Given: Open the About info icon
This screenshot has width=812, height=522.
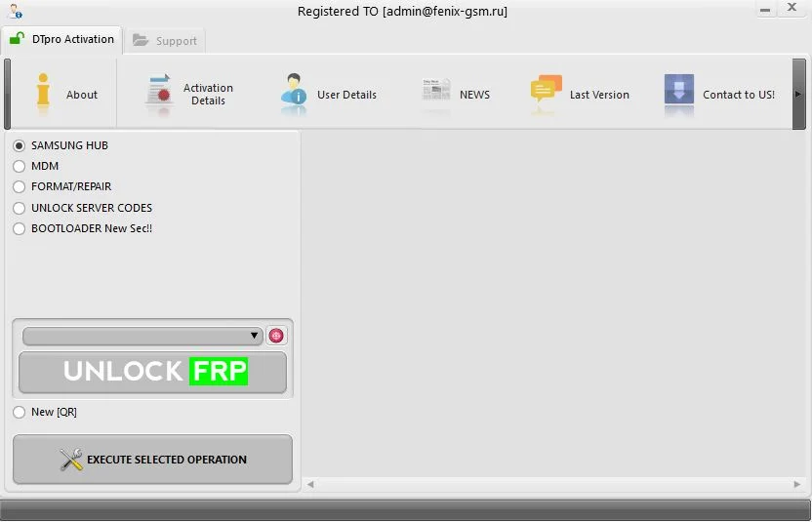Looking at the screenshot, I should [x=44, y=94].
